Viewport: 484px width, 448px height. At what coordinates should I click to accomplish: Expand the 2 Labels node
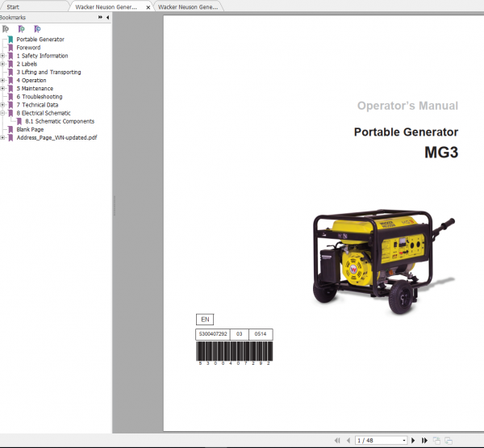(x=2, y=64)
